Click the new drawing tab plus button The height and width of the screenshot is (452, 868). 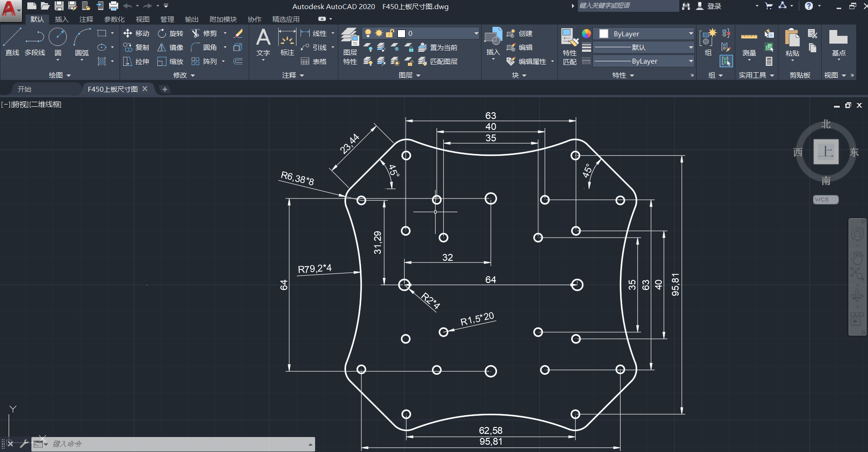165,89
